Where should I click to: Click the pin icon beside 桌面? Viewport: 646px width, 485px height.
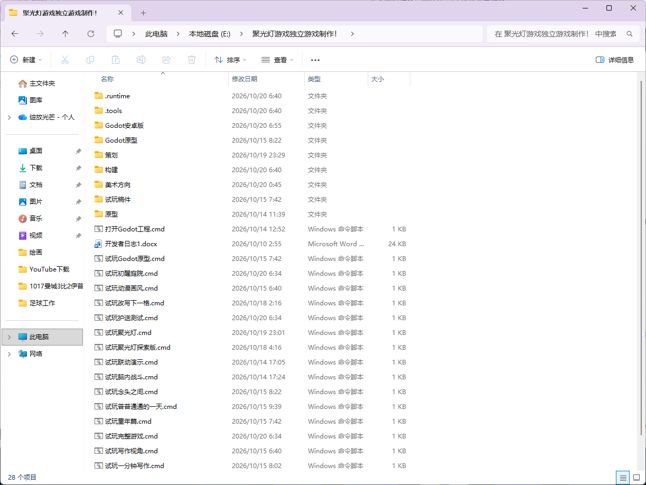(x=78, y=151)
